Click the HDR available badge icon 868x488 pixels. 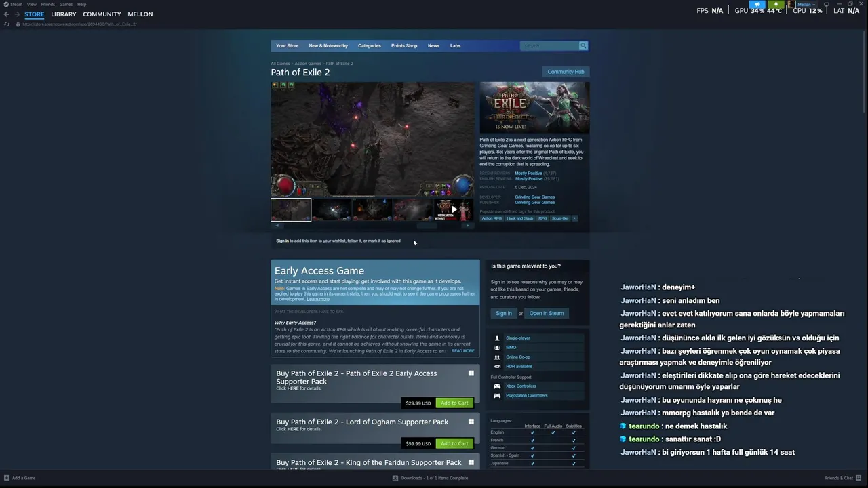[x=497, y=367]
